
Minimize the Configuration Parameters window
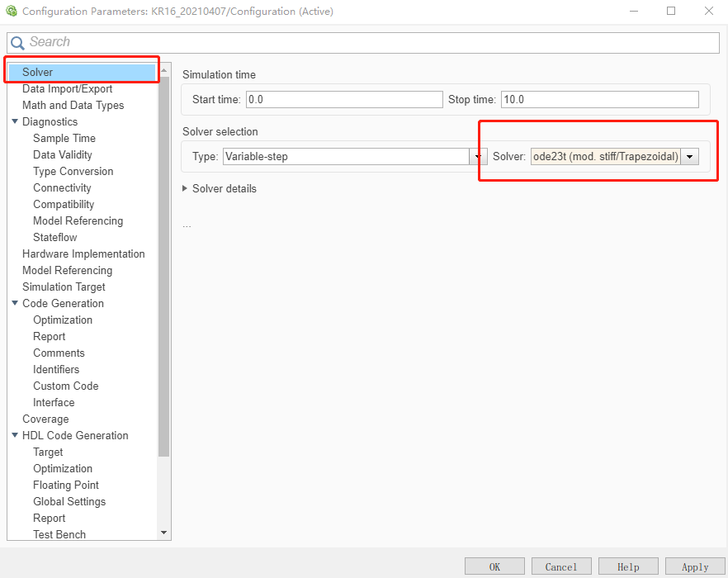634,12
